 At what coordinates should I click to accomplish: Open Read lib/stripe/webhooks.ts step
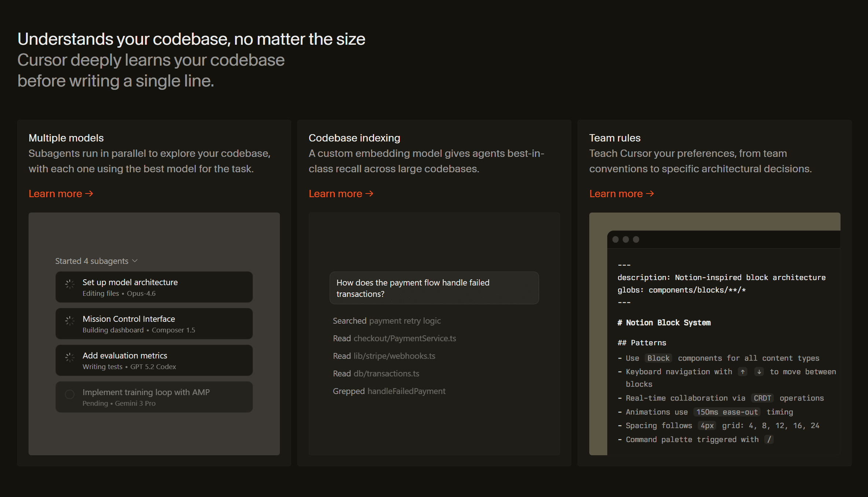[384, 356]
